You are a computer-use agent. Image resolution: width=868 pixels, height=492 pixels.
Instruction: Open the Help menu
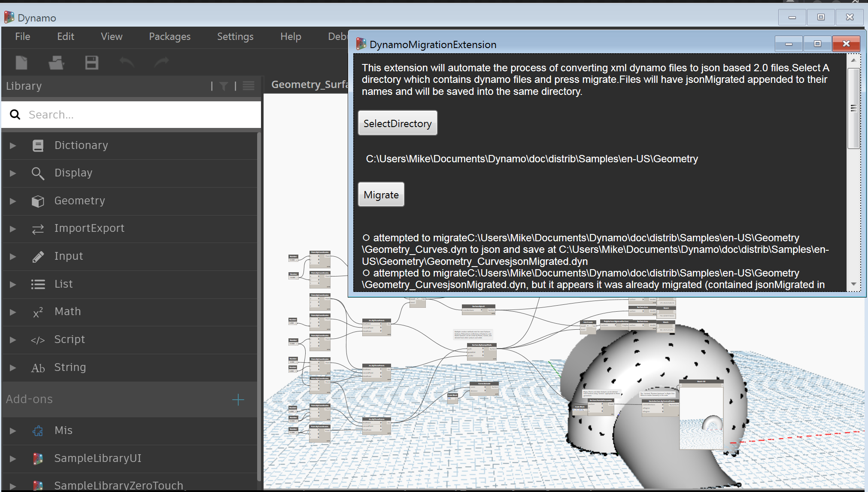(x=291, y=36)
